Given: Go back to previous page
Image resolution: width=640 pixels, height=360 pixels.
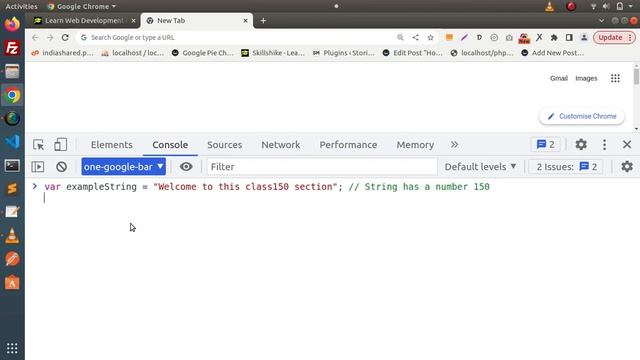Looking at the screenshot, I should click(35, 38).
